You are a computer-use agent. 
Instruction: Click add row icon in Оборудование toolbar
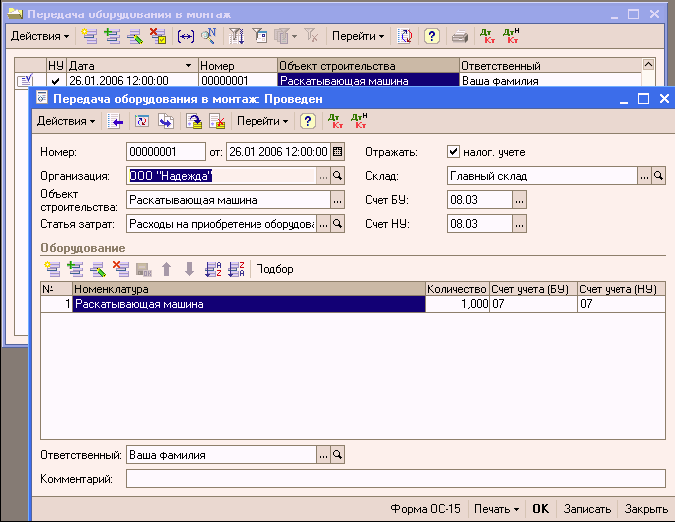52,269
